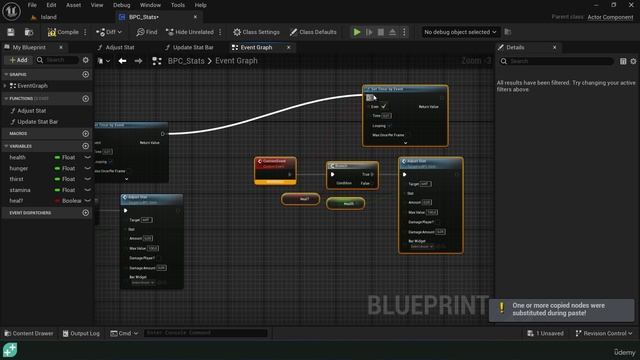Screen dimensions: 640x360
Task: Collapse the Functions section
Action: [6, 98]
